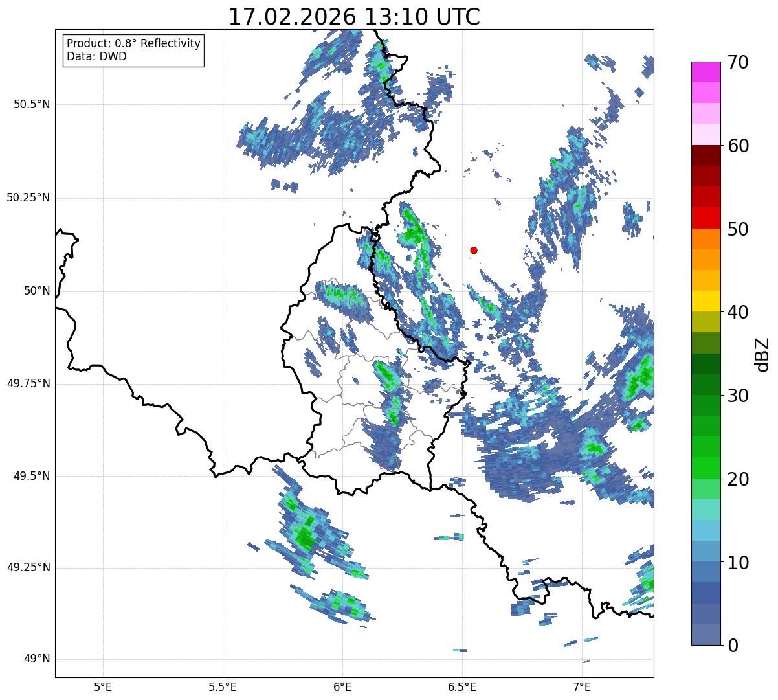Click the longitude label "5°E"
This screenshot has height=700, width=778.
point(103,686)
